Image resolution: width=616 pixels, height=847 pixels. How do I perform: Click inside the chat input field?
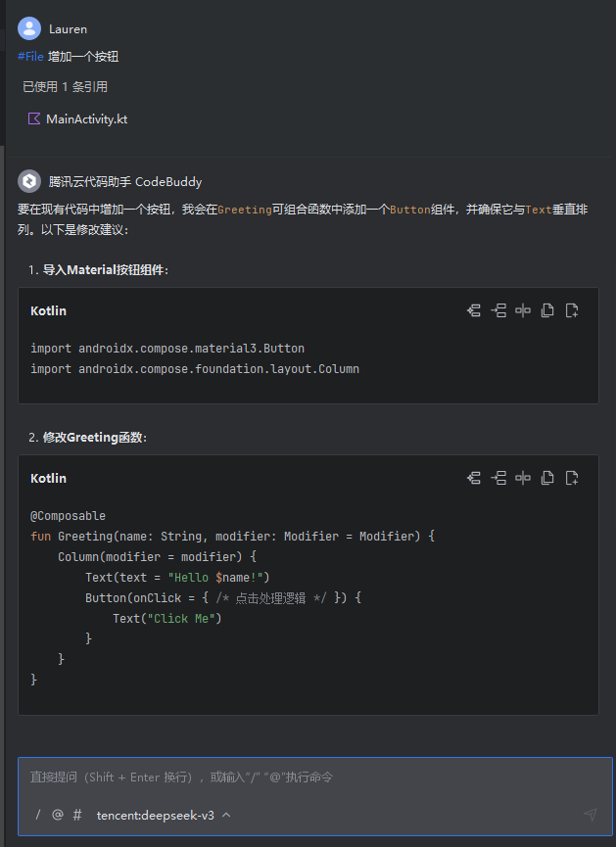[294, 776]
